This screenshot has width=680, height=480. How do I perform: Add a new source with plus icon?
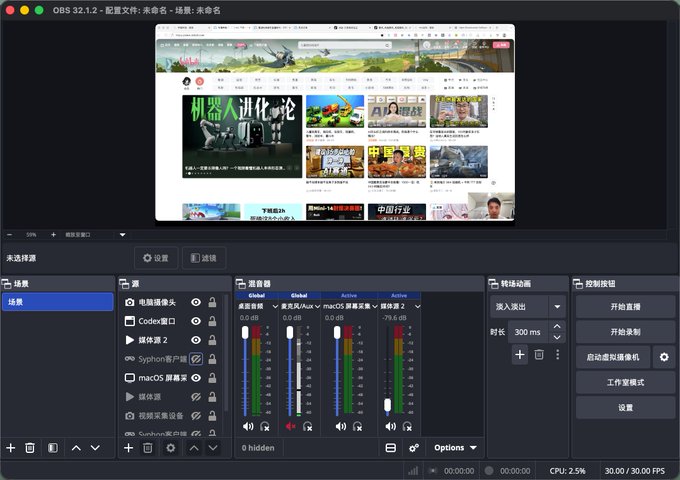pos(128,448)
